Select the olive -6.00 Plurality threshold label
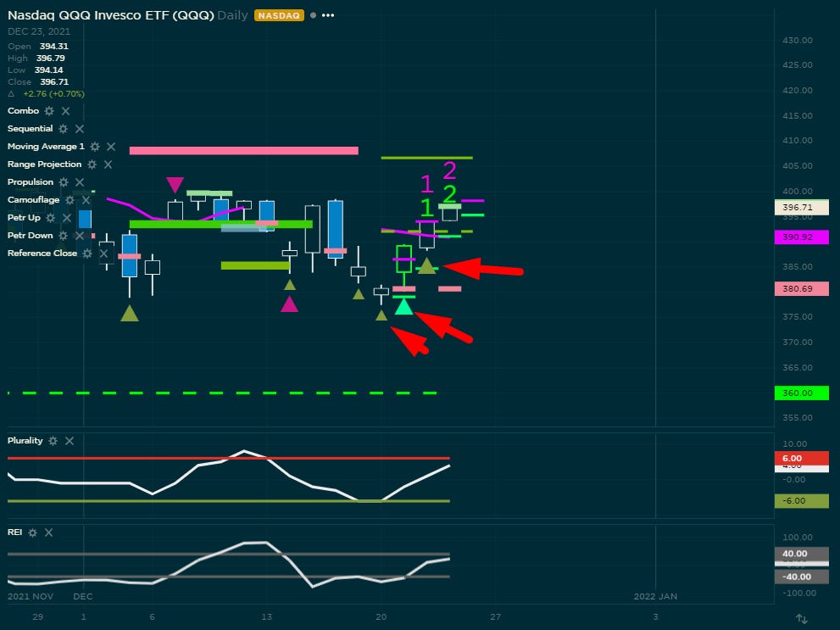 [801, 501]
